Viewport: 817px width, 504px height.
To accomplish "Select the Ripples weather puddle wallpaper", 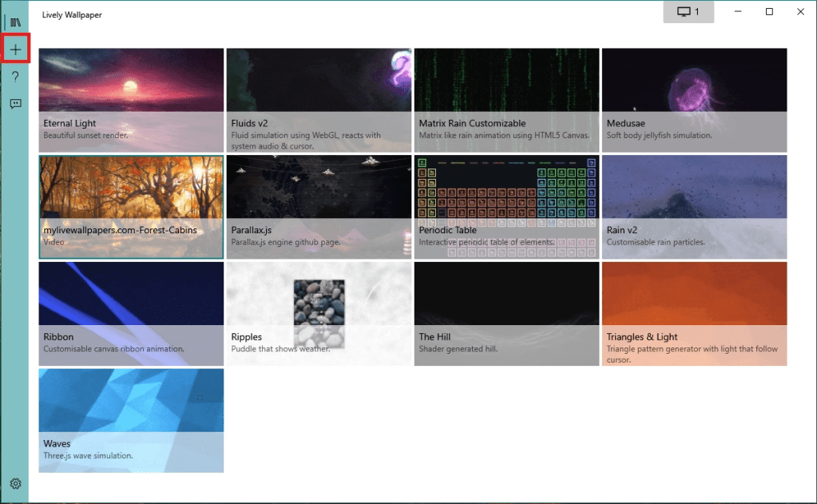I will coord(318,312).
